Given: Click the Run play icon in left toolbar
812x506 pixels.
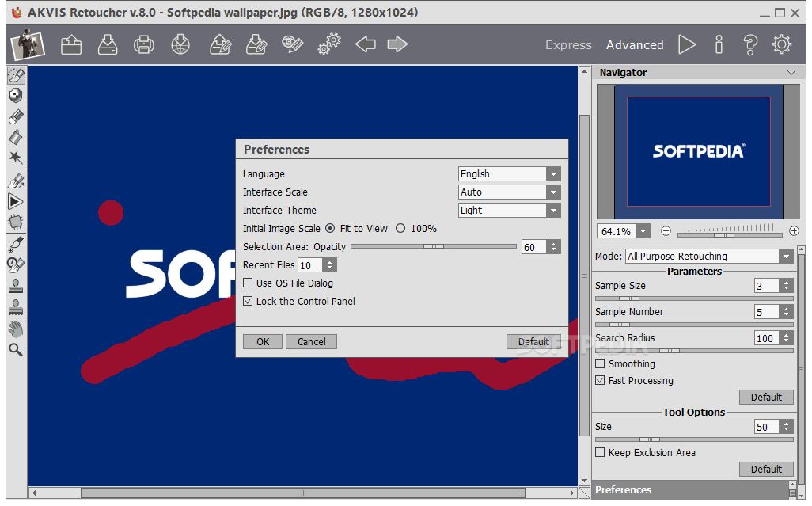Looking at the screenshot, I should [x=16, y=201].
